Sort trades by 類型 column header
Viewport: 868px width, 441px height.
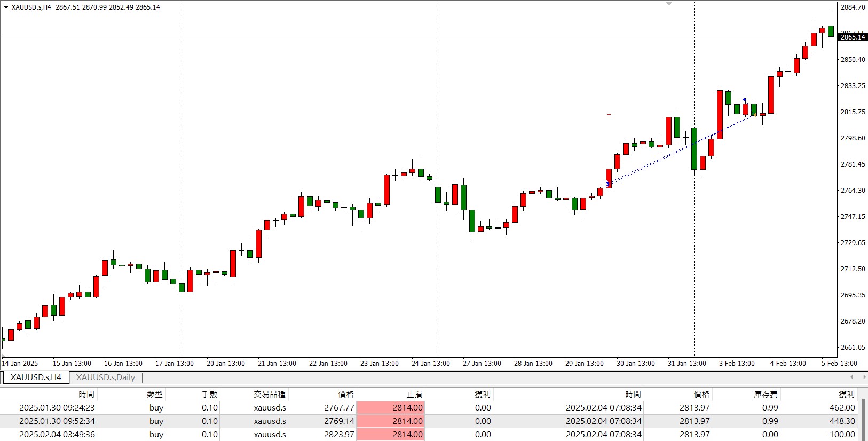[155, 394]
